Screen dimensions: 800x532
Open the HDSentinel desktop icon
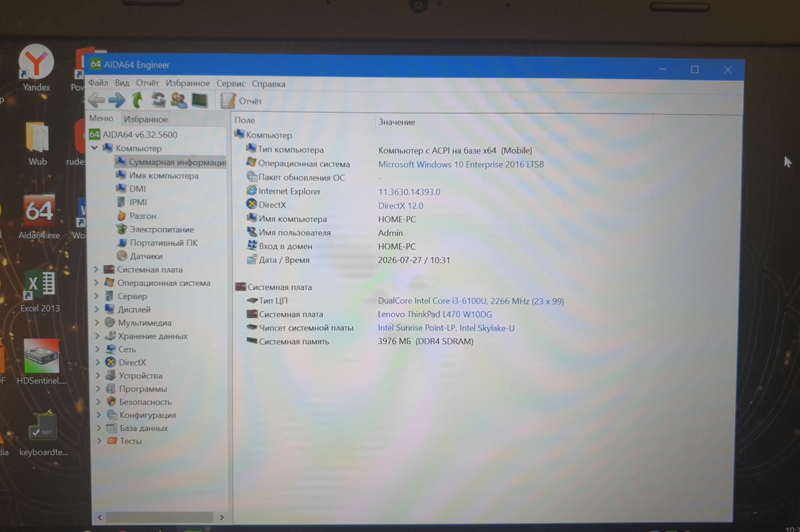[41, 362]
